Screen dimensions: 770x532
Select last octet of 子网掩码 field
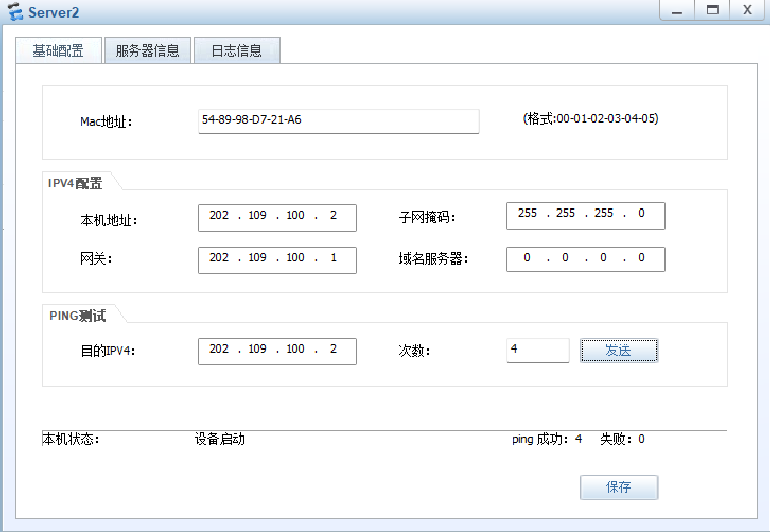coord(642,214)
